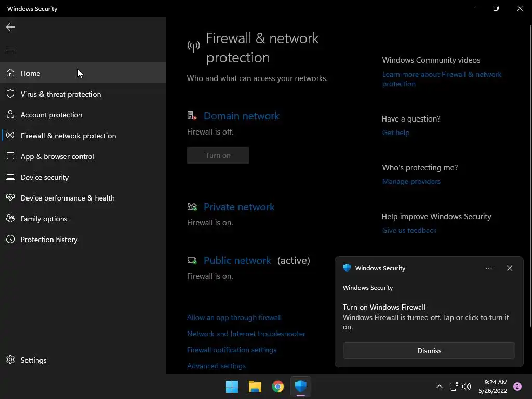Image resolution: width=532 pixels, height=399 pixels.
Task: Click the Protection history clock icon
Action: click(x=10, y=240)
